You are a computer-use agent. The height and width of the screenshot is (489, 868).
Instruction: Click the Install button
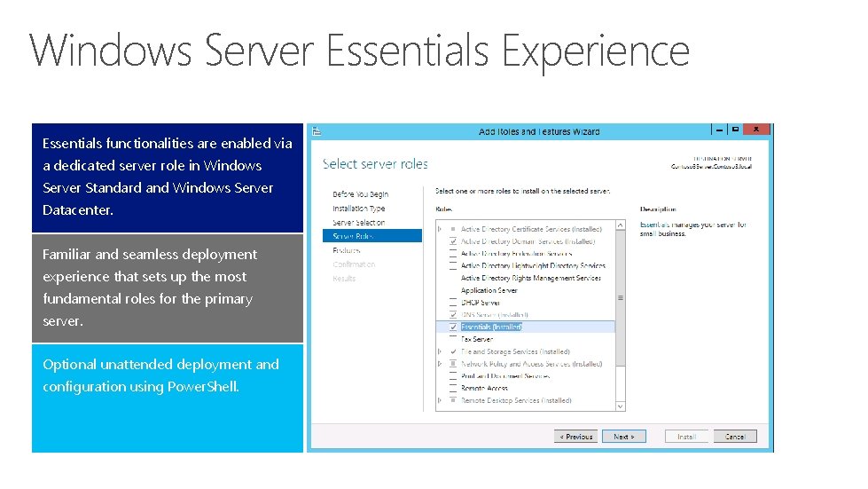686,437
